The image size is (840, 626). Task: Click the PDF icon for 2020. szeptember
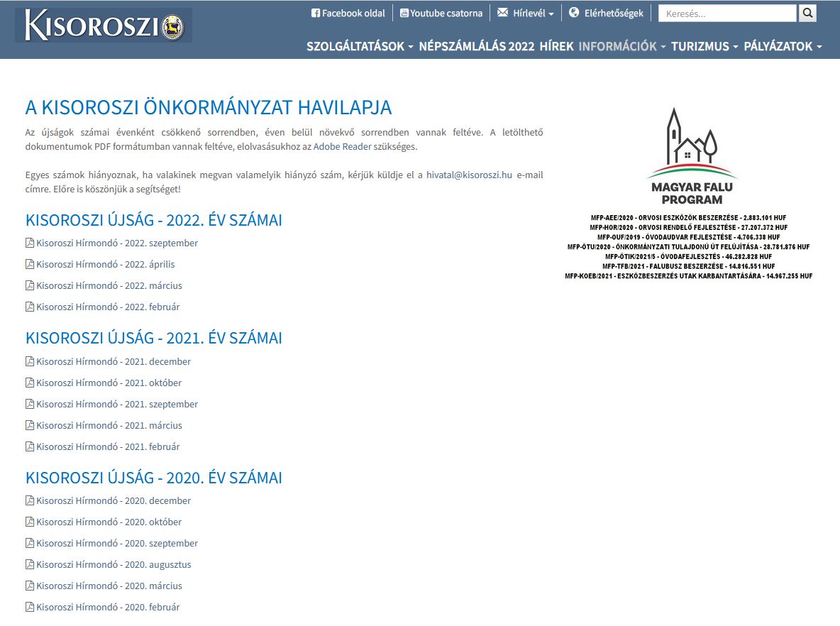[x=30, y=544]
